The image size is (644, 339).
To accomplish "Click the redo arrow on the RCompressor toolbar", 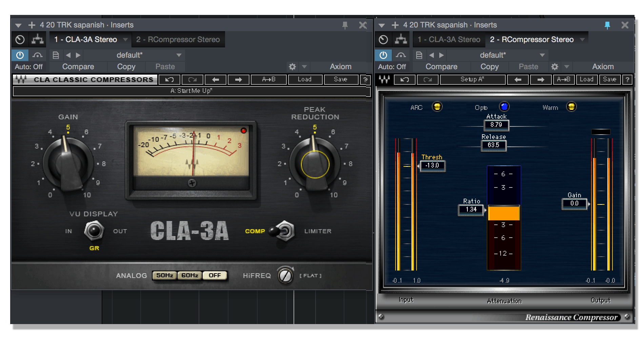I will tap(428, 80).
